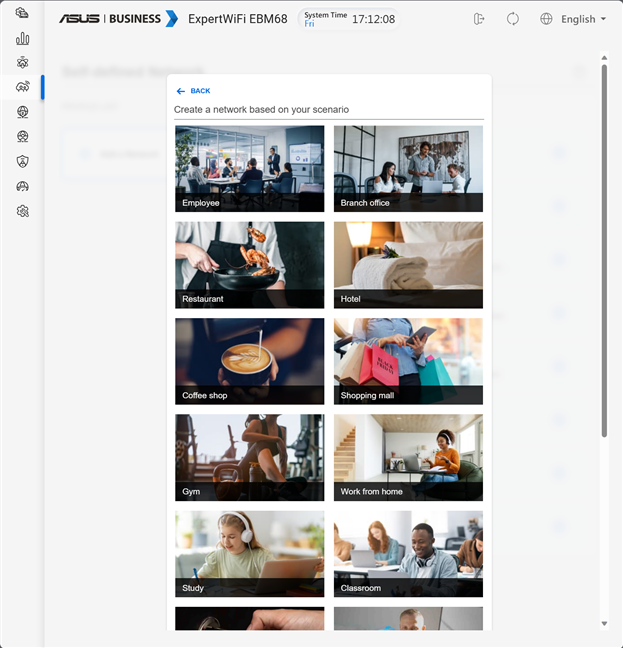This screenshot has width=623, height=648.
Task: Open the mesh nodes sidebar icon
Action: click(x=22, y=62)
